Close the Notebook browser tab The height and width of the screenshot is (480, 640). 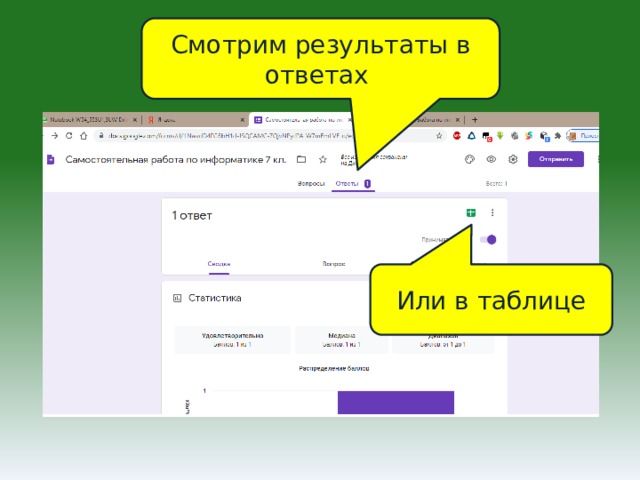click(135, 120)
